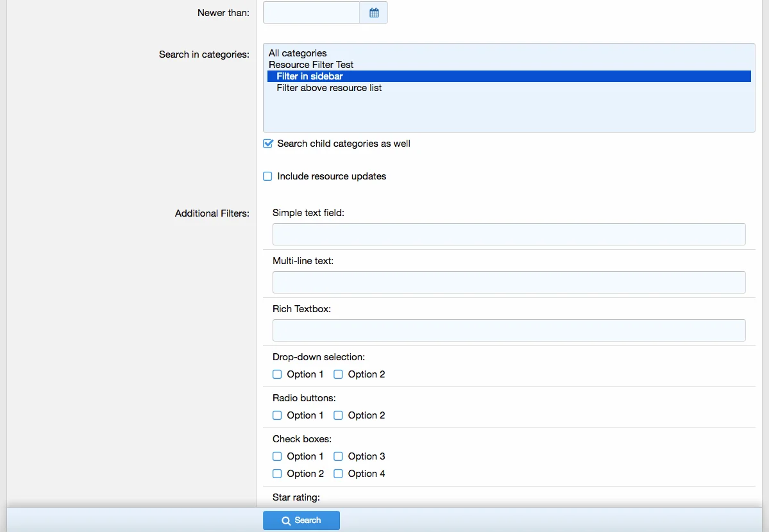
Task: Select All categories in the list
Action: [x=298, y=53]
